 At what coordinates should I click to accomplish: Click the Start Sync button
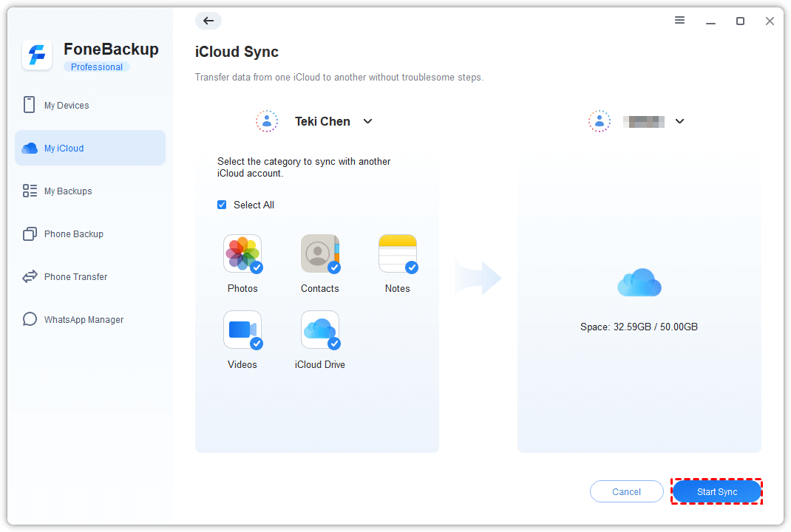coord(717,491)
